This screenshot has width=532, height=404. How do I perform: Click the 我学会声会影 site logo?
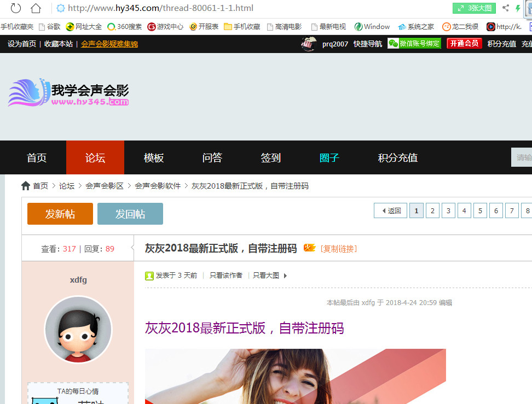click(x=68, y=92)
